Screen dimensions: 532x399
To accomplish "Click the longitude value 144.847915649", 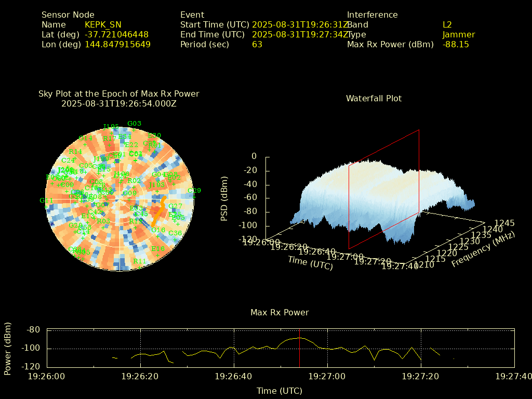I will pyautogui.click(x=117, y=45).
